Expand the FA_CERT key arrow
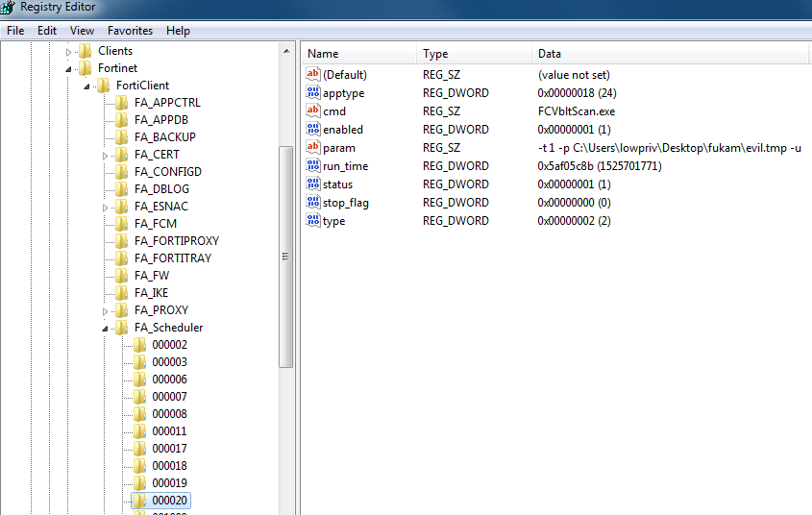This screenshot has height=515, width=812. [106, 155]
